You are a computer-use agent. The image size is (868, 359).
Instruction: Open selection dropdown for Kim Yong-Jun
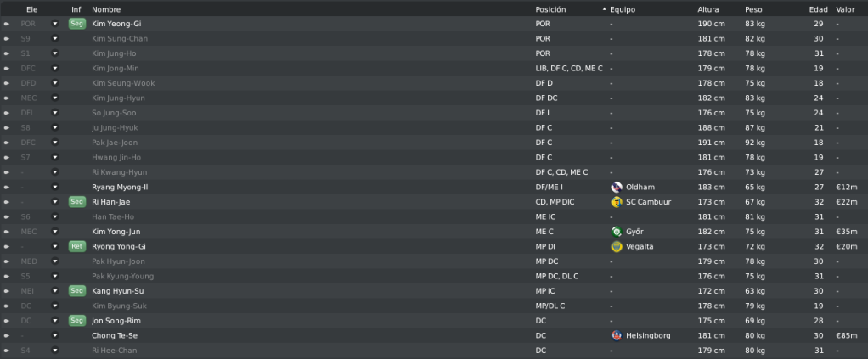pos(55,232)
